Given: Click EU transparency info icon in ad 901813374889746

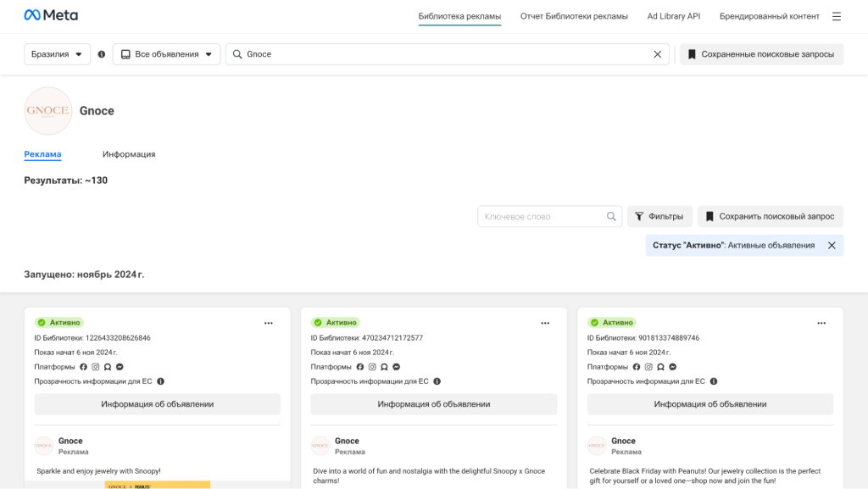Looking at the screenshot, I should pos(714,381).
